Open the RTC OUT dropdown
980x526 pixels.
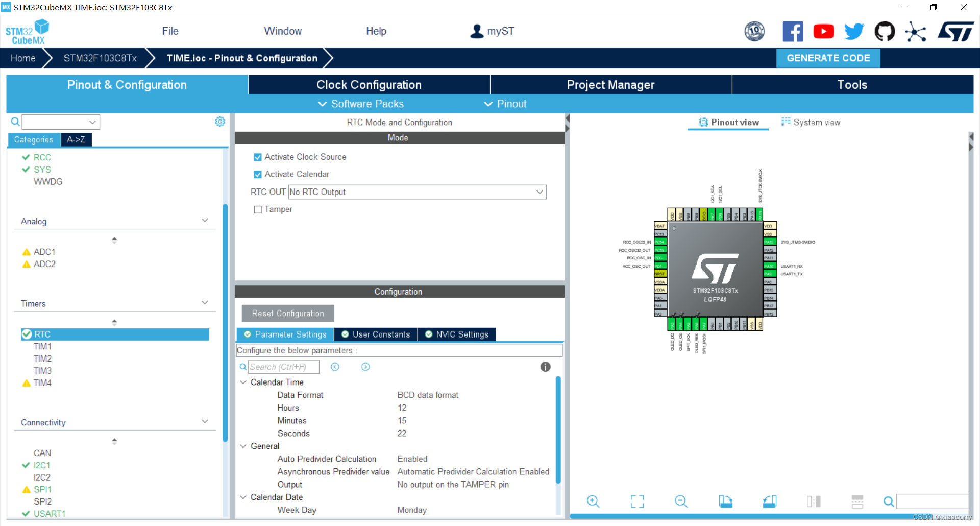point(417,192)
